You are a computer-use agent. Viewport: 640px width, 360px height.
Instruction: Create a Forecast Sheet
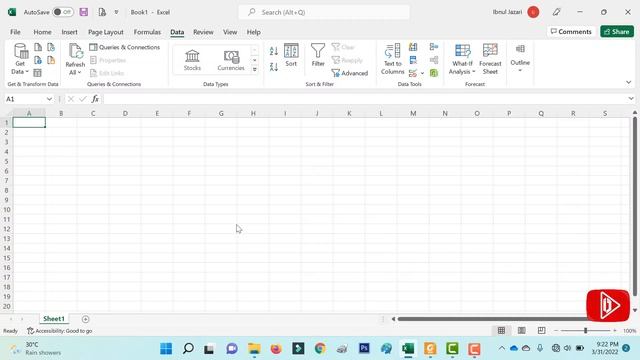point(490,59)
